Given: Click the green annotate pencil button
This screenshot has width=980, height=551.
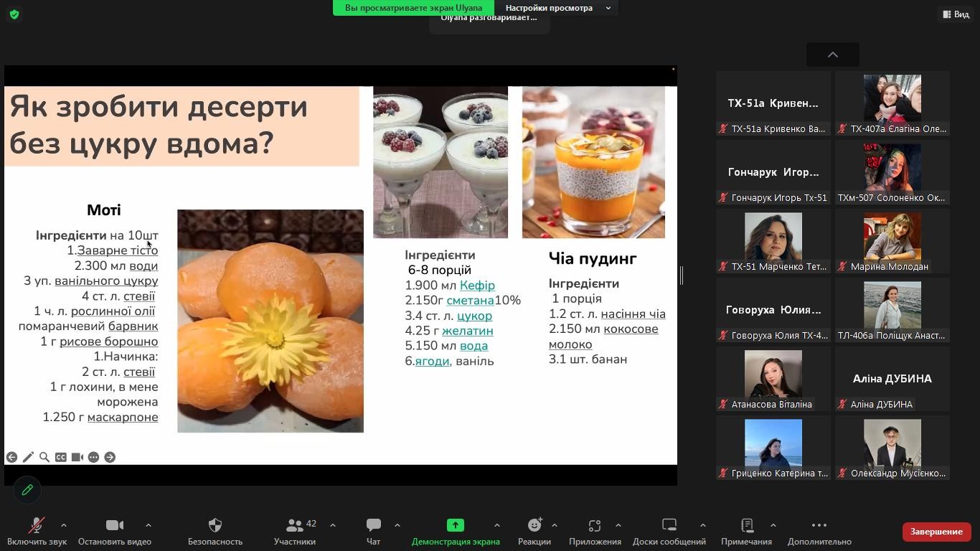Looking at the screenshot, I should point(27,490).
